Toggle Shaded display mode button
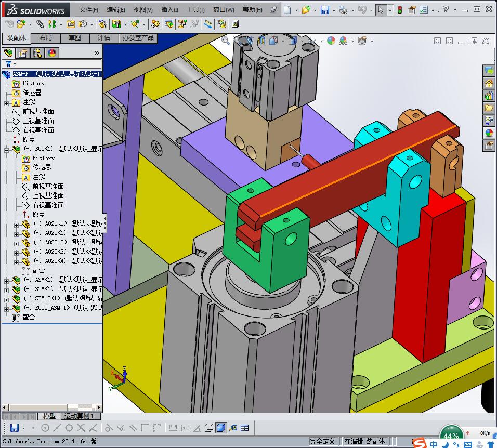The image size is (497, 448). [221, 428]
